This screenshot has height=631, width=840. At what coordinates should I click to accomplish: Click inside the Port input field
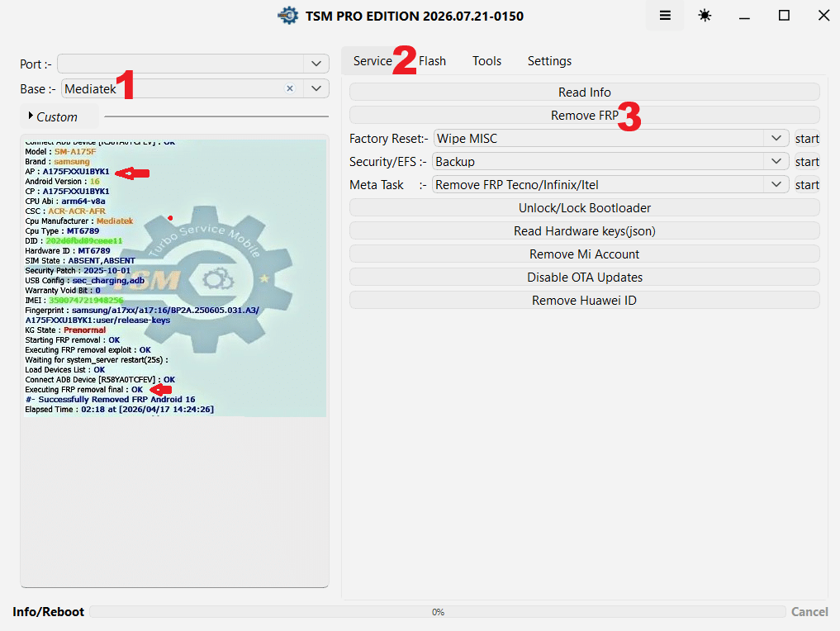(181, 64)
